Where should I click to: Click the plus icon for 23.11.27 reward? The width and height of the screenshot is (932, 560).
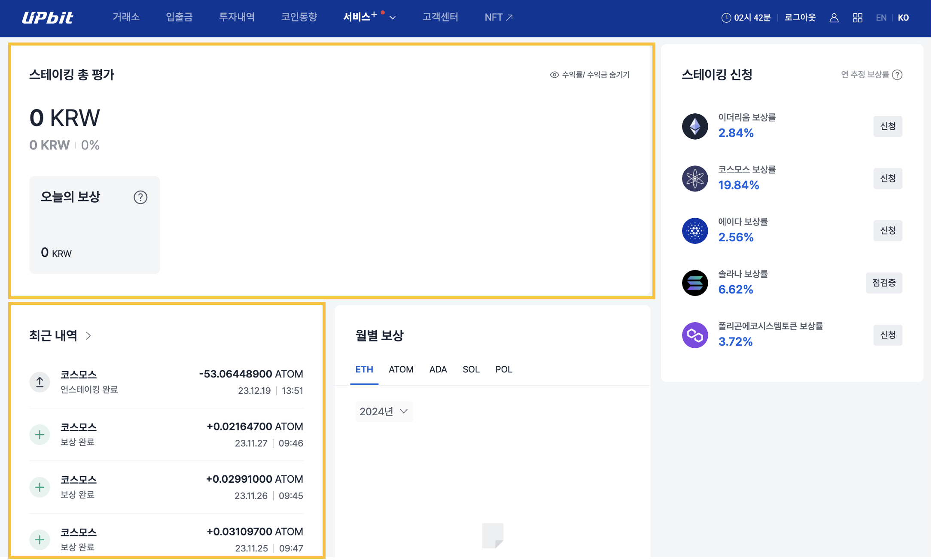40,435
